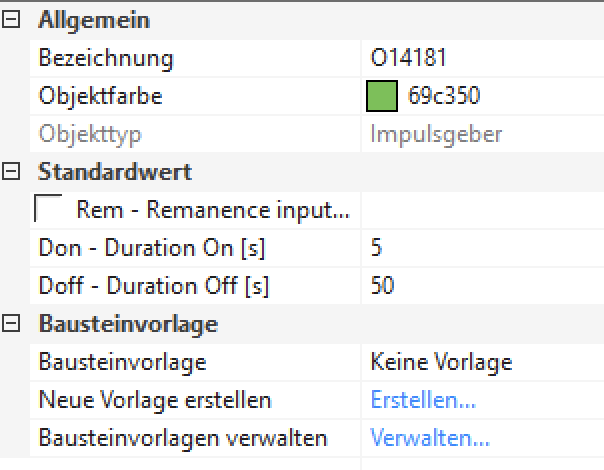Viewport: 604px width, 470px height.
Task: Click the Erstellen... link
Action: [x=423, y=400]
